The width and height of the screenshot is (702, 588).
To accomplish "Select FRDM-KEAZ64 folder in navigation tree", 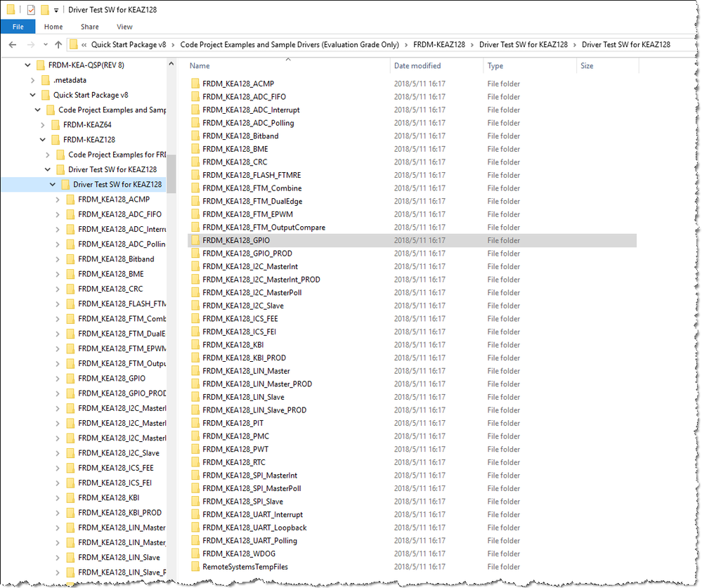I will 87,125.
